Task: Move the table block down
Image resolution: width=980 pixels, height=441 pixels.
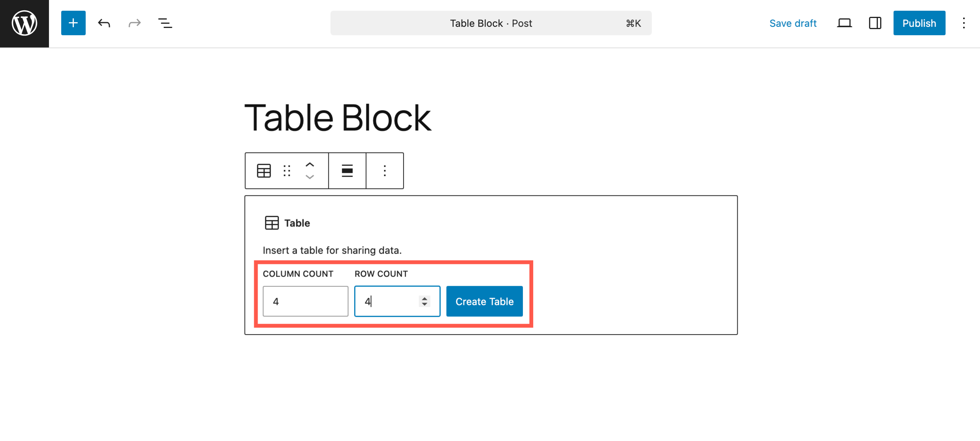Action: [310, 177]
